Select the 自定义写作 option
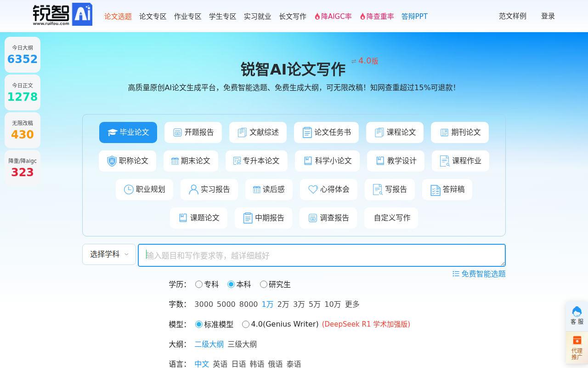The width and height of the screenshot is (588, 368). [391, 218]
